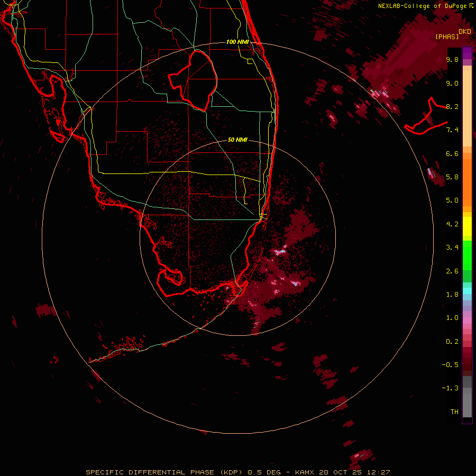
Task: Click the 4.2 scale value
Action: [x=452, y=224]
